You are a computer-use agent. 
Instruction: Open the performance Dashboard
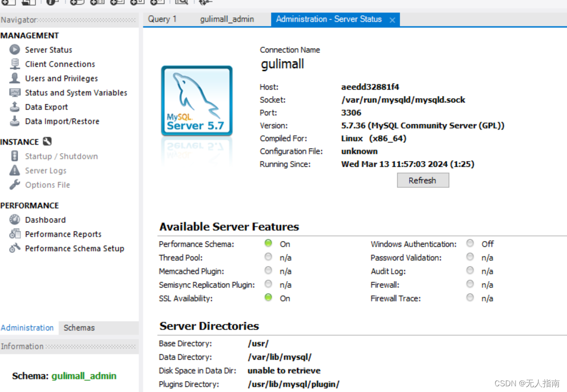pos(45,220)
